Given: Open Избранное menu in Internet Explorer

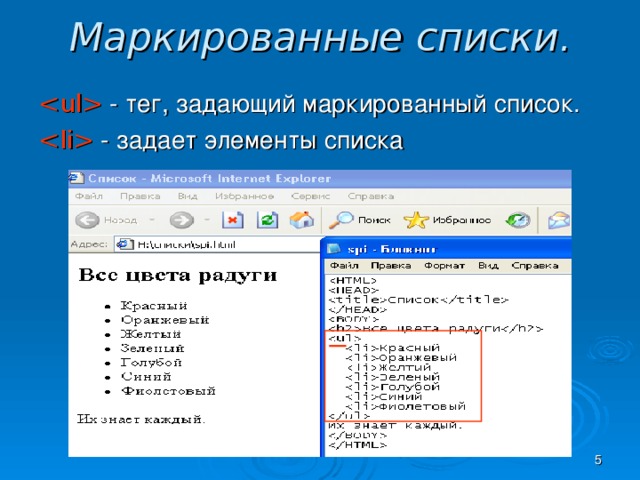Looking at the screenshot, I should [244, 196].
